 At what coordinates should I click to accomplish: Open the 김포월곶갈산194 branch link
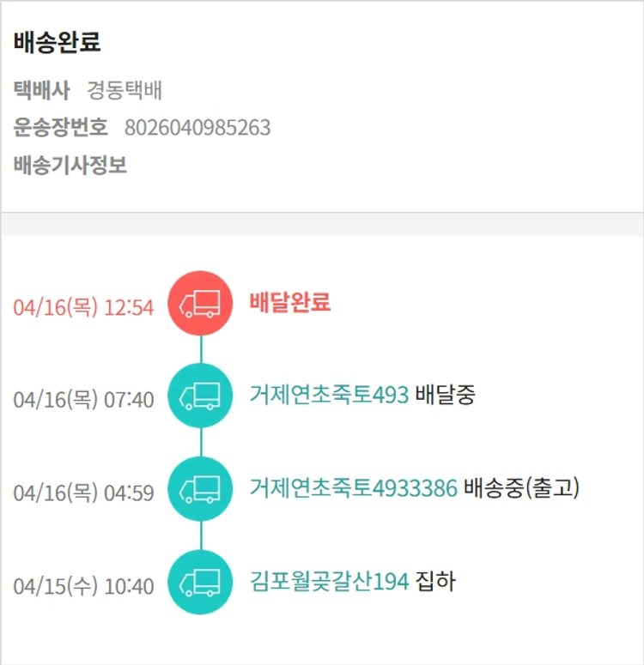click(x=329, y=582)
